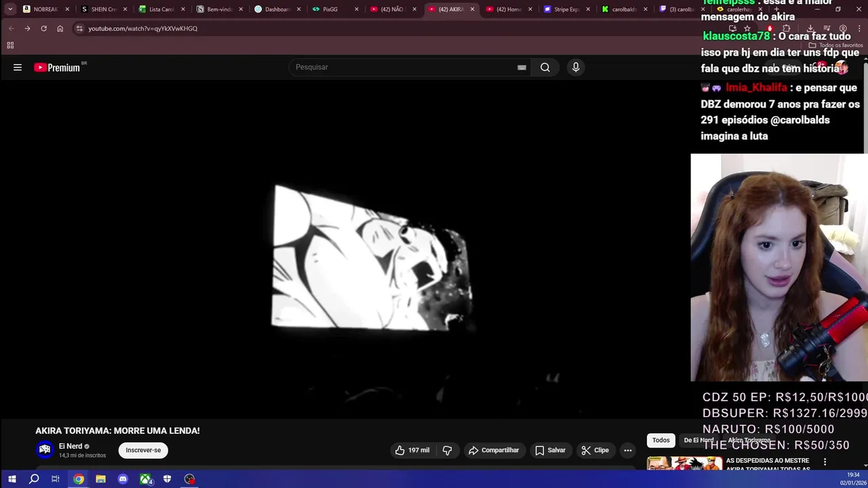Viewport: 868px width, 488px height.
Task: Switch to the PixGG tab
Action: (x=334, y=9)
